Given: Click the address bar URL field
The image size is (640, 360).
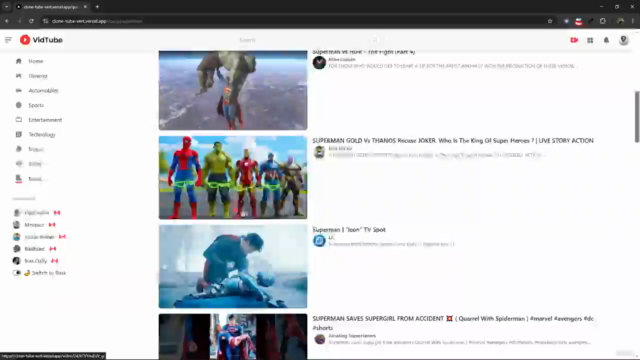Looking at the screenshot, I should [x=297, y=21].
